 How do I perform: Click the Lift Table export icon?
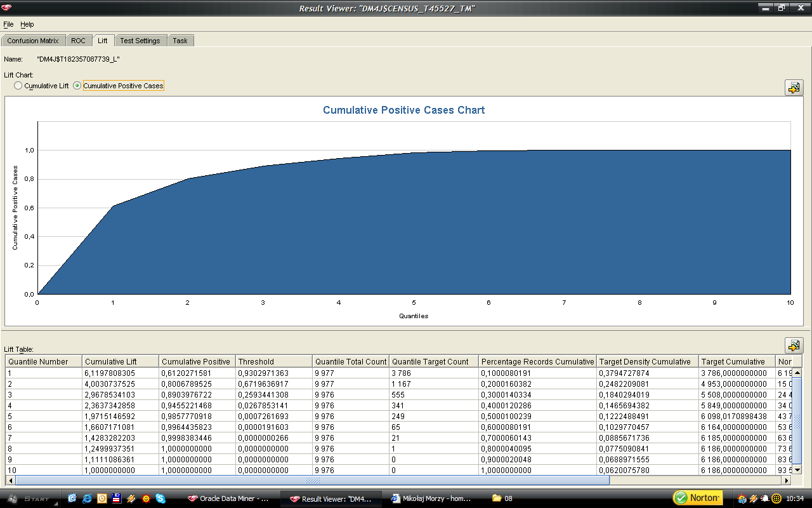click(x=794, y=345)
